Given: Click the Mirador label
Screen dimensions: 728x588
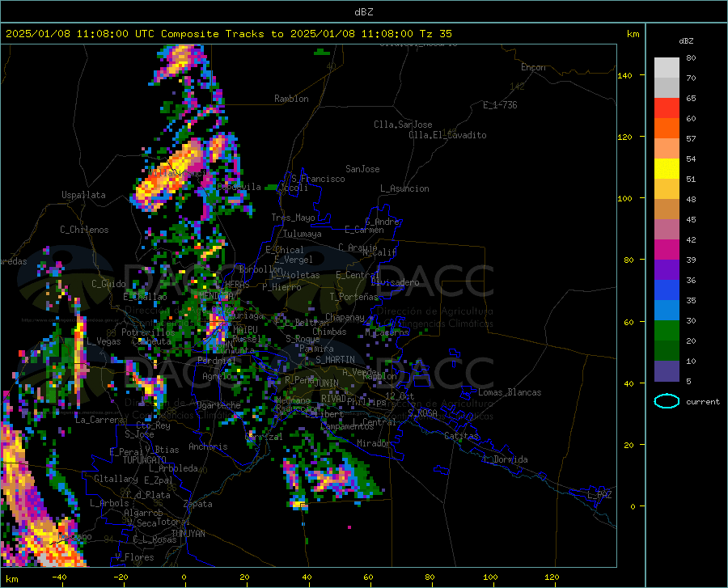Looking at the screenshot, I should click(373, 443).
